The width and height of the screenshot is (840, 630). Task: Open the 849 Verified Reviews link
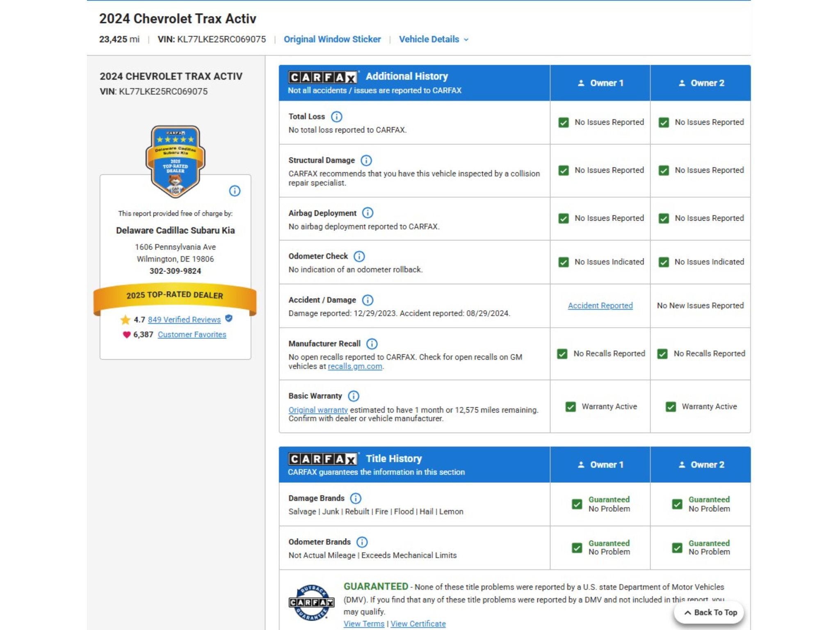click(184, 320)
